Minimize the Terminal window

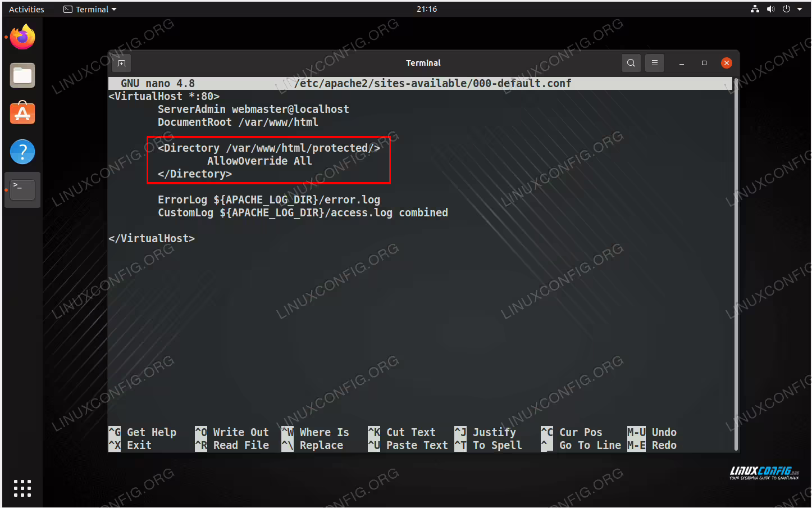tap(682, 63)
